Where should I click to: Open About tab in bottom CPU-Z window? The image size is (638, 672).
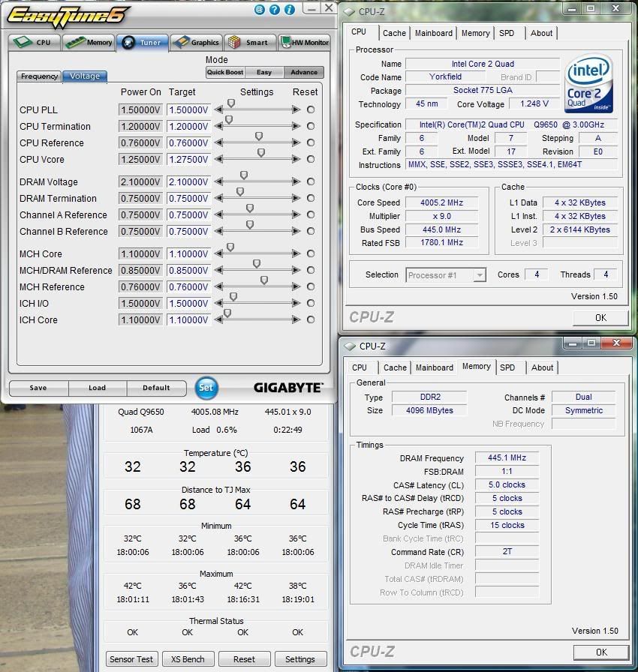point(542,367)
